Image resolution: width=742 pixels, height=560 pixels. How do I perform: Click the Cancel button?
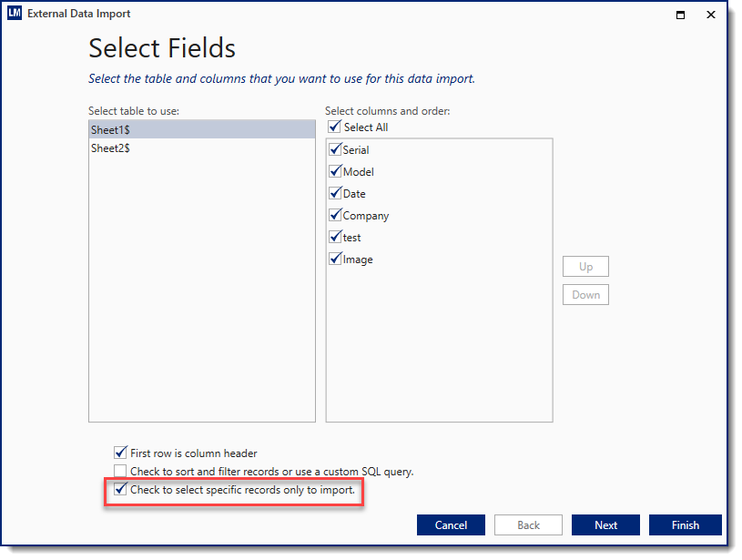pos(451,525)
